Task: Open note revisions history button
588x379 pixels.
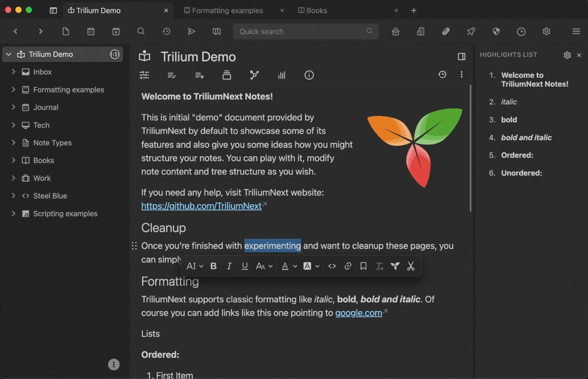Action: point(442,74)
